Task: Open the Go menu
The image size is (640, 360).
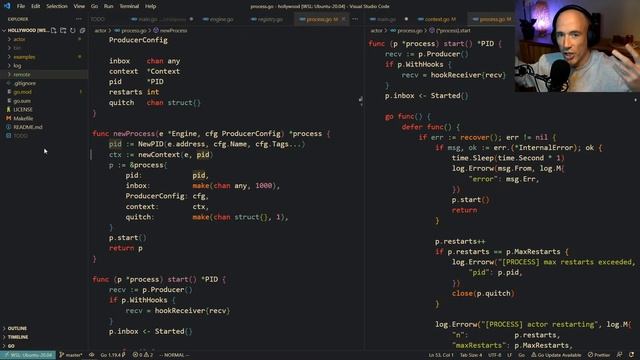Action: pos(94,6)
